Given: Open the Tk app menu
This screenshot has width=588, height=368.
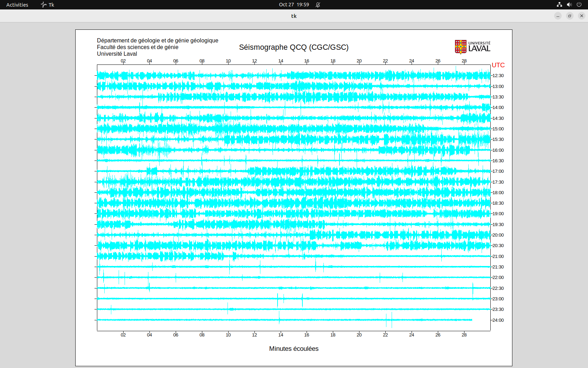Looking at the screenshot, I should pos(48,5).
